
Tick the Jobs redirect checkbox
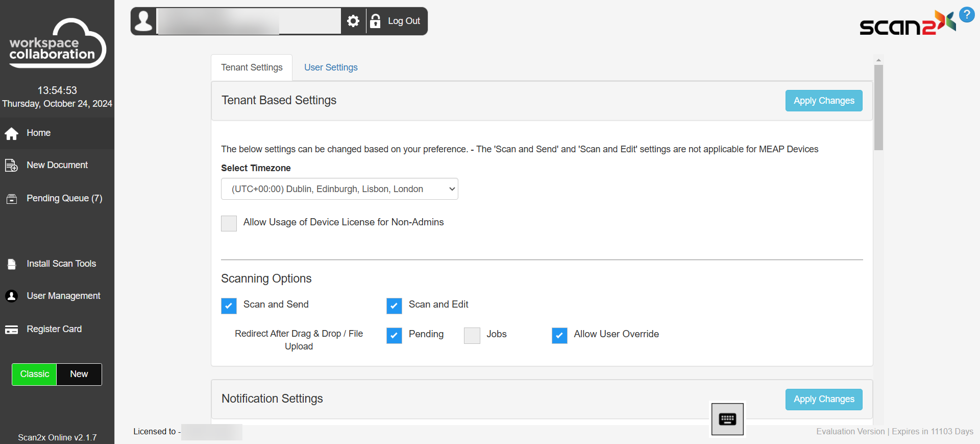coord(472,335)
